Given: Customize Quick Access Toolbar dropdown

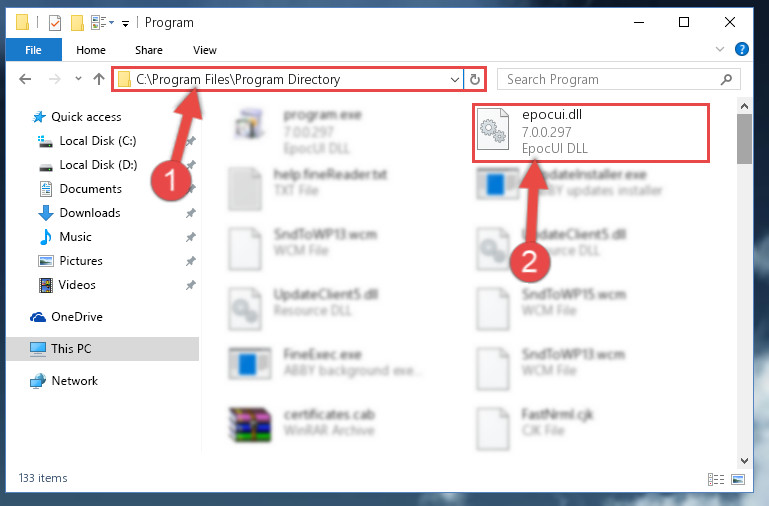Looking at the screenshot, I should (x=126, y=24).
